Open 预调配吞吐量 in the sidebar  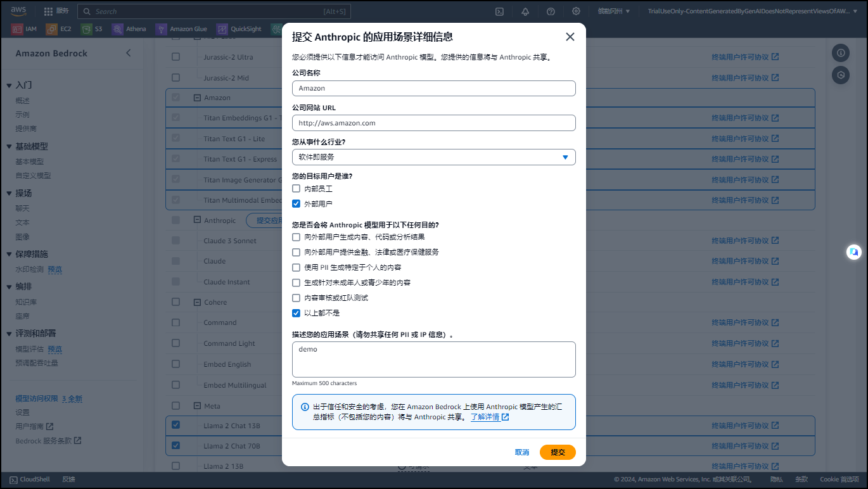point(37,363)
